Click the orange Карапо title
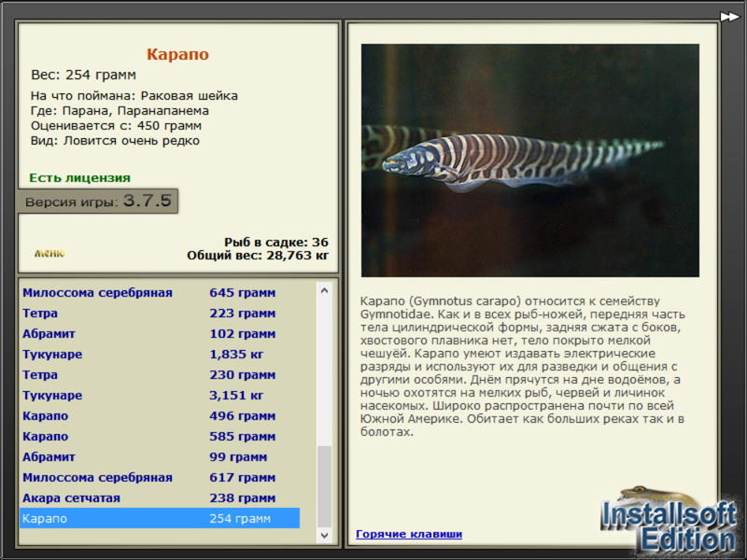 tap(177, 54)
